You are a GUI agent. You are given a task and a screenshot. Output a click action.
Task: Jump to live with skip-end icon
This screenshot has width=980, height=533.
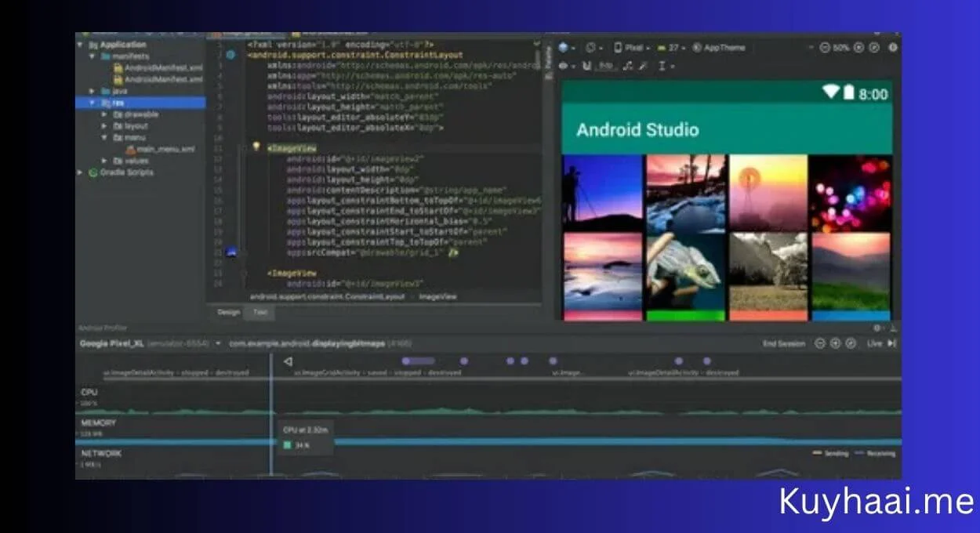(x=892, y=343)
